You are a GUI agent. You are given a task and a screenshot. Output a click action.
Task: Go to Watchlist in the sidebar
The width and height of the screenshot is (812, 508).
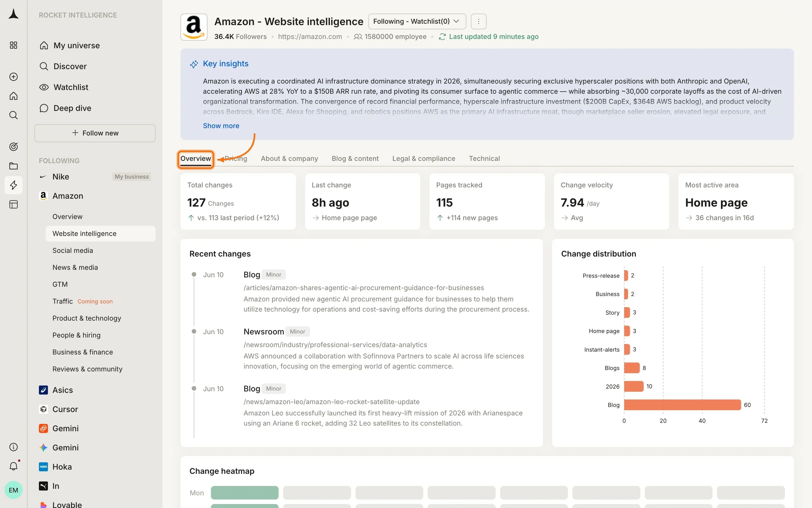[95, 87]
